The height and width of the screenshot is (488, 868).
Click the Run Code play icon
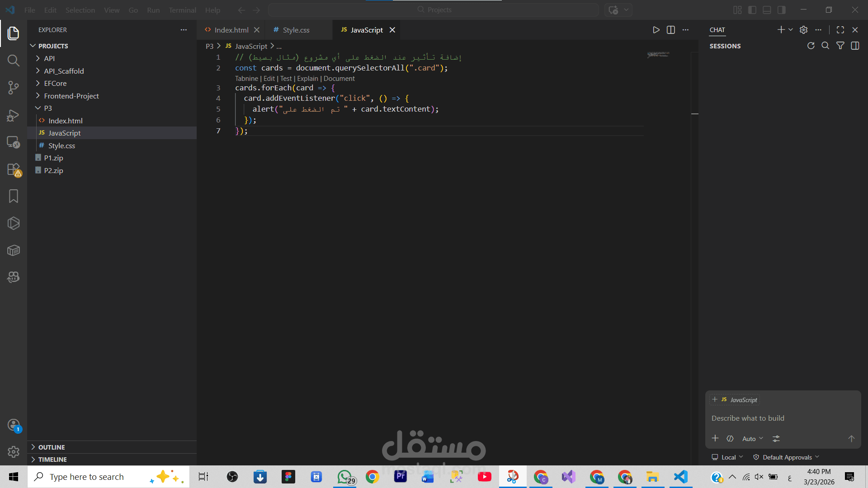[656, 30]
